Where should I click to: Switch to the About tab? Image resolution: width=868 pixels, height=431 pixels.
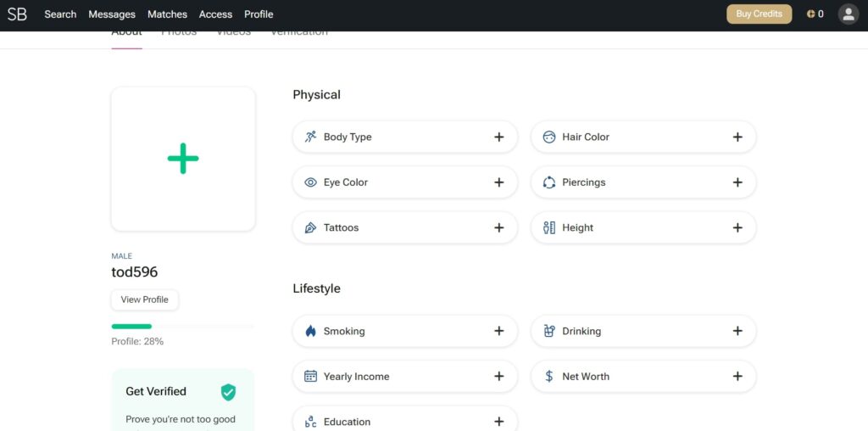tap(126, 34)
